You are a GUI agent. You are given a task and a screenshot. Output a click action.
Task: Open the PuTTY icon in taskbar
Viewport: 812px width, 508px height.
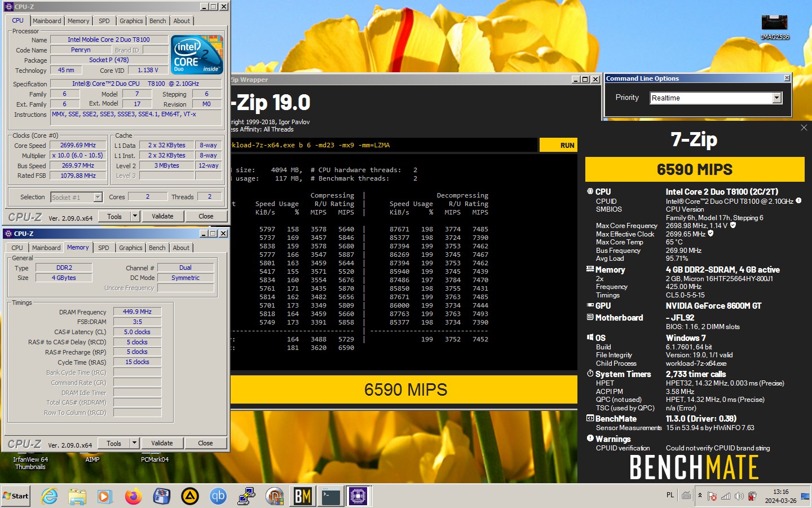246,496
